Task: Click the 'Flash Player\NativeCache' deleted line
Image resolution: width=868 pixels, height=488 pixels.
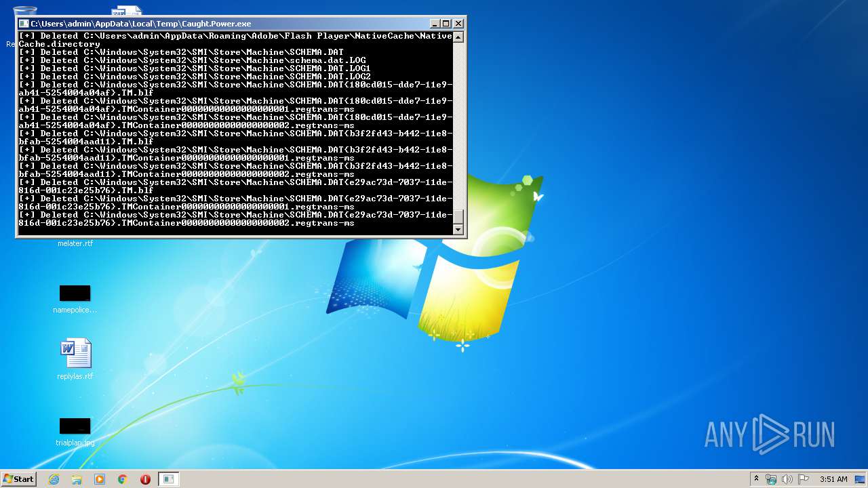Action: tap(235, 40)
